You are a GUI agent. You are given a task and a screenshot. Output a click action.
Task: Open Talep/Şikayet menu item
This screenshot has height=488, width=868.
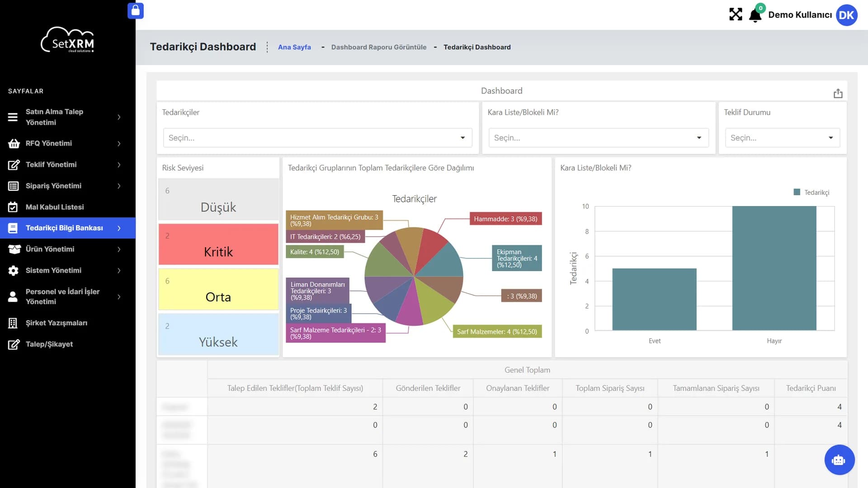click(x=68, y=344)
